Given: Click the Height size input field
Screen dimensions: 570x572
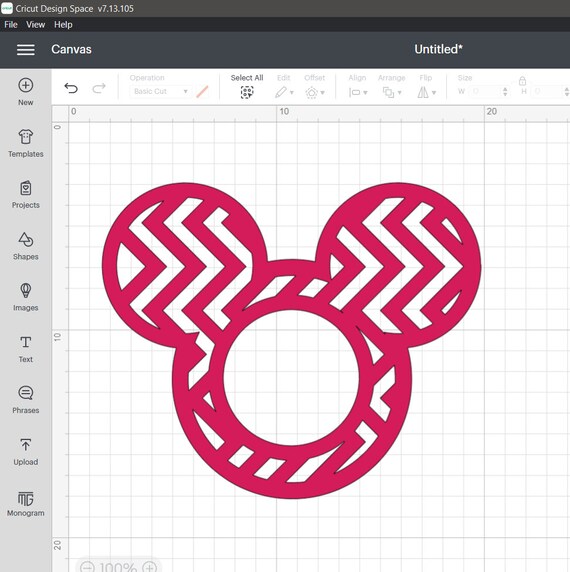Looking at the screenshot, I should (548, 91).
